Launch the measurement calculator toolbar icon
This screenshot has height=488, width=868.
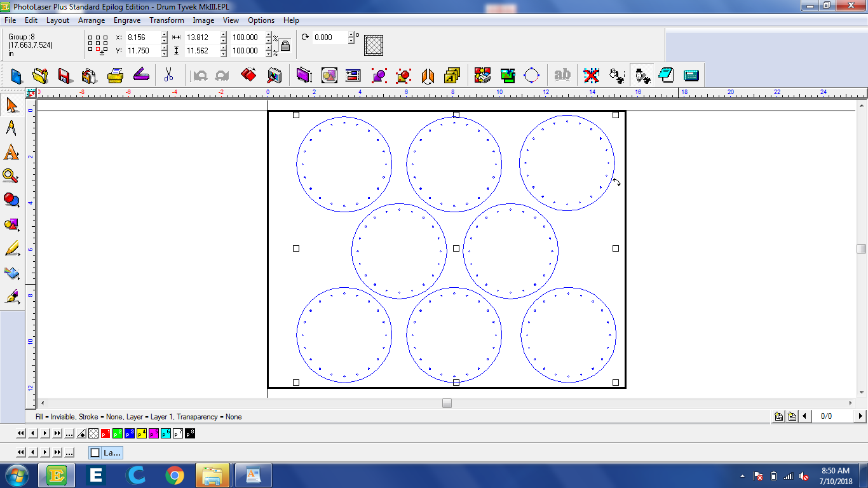[691, 75]
